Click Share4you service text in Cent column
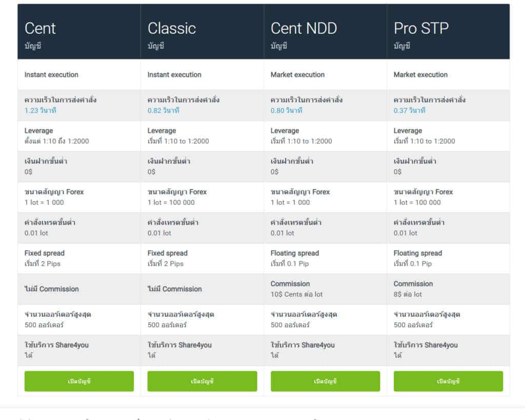Image resolution: width=525 pixels, height=420 pixels. [56, 345]
